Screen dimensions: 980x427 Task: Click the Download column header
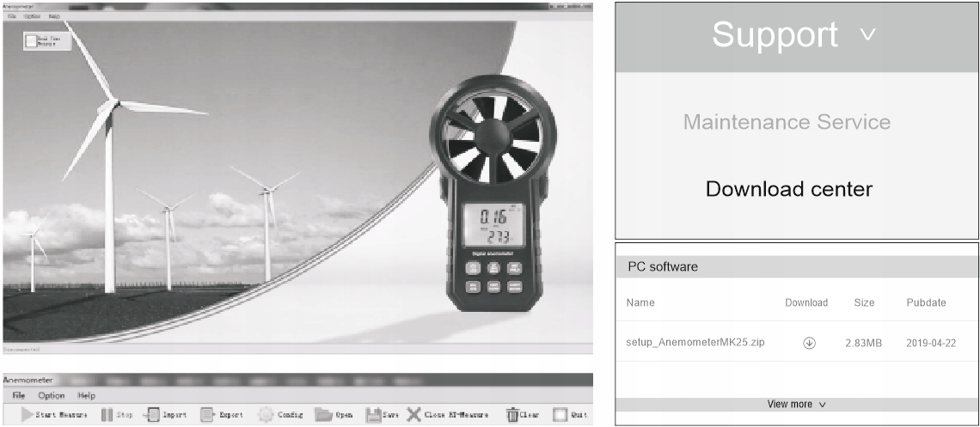pos(806,302)
